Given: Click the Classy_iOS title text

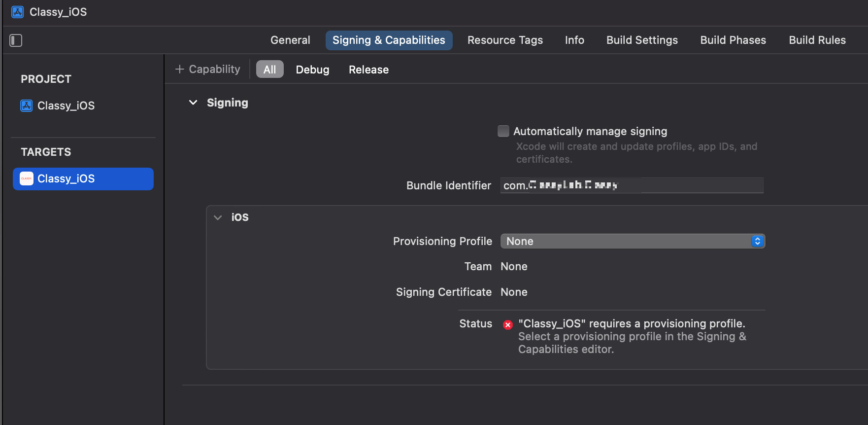Looking at the screenshot, I should 58,12.
